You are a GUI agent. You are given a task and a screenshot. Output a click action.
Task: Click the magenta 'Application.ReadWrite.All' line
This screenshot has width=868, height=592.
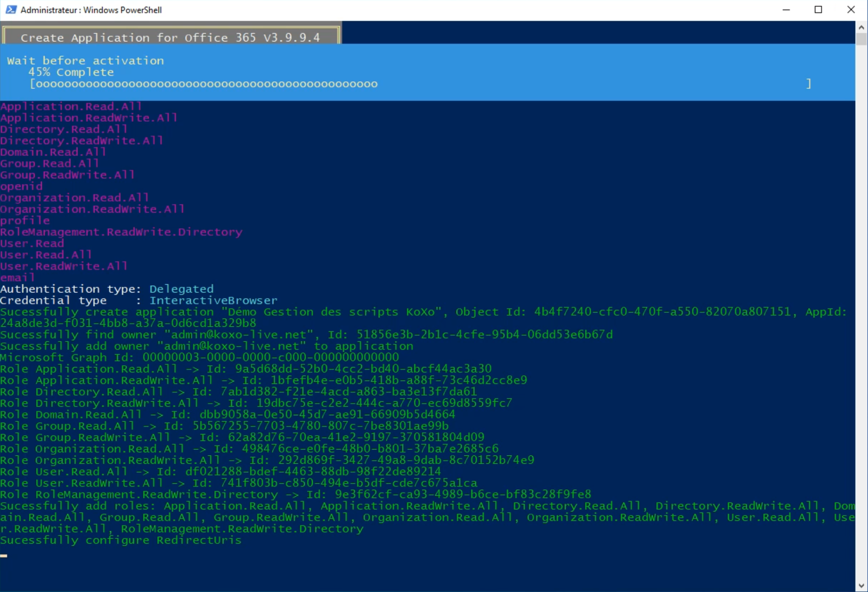pos(89,118)
